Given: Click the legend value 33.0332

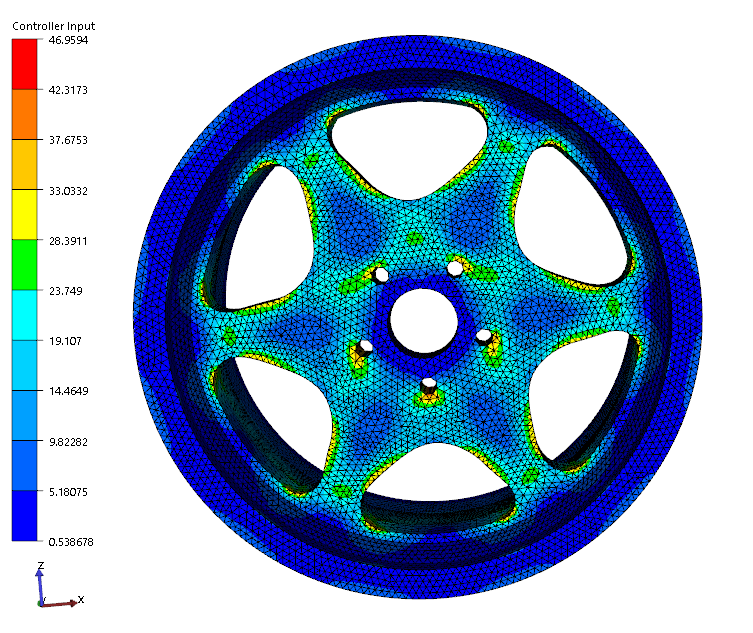Looking at the screenshot, I should pyautogui.click(x=68, y=191).
